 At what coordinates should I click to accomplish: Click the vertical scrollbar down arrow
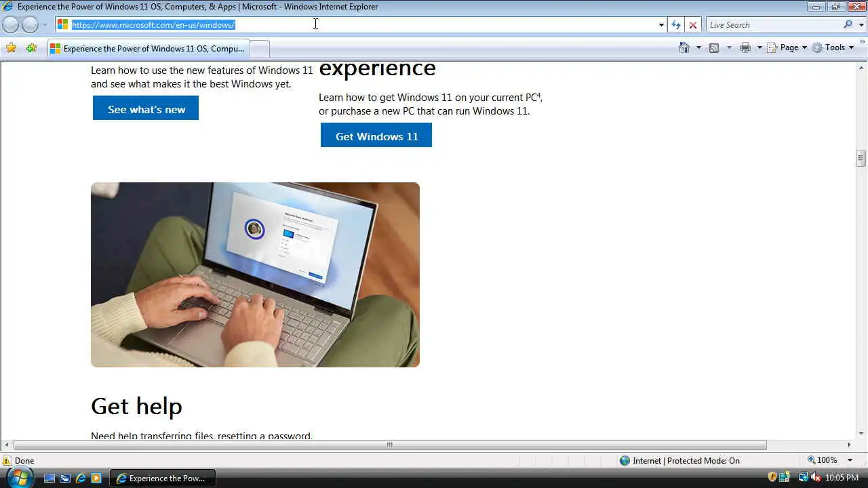861,434
